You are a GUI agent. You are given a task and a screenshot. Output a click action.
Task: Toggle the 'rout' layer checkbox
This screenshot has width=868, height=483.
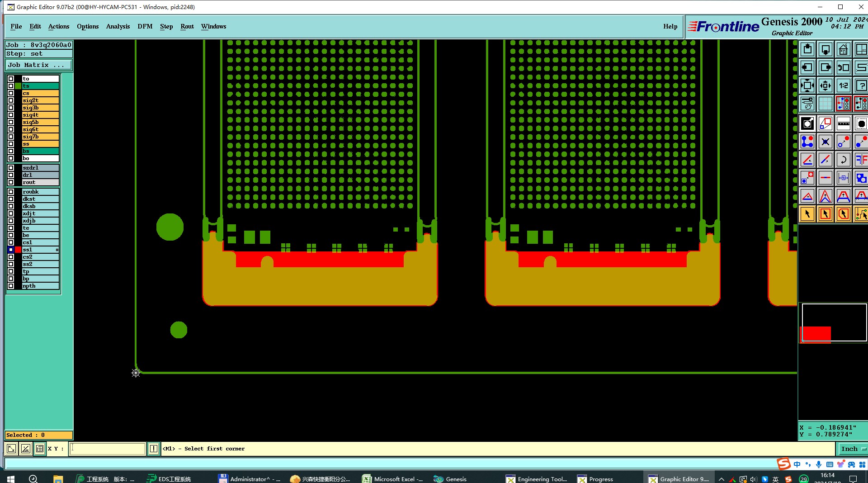[11, 182]
